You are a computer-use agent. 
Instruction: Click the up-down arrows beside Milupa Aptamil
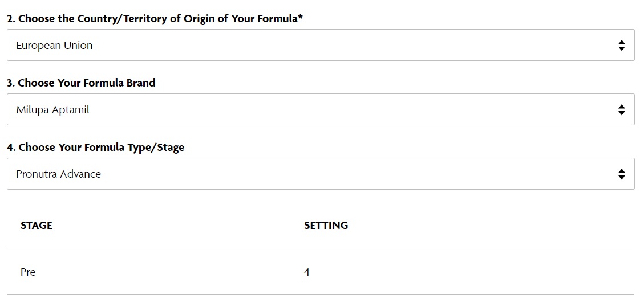pos(621,110)
